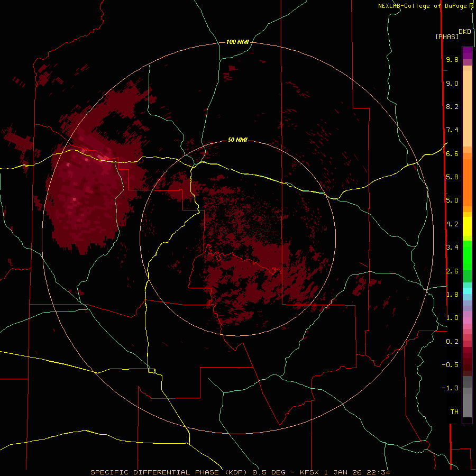Screen dimensions: 476x476
Task: Select the 9.8 value on color scale
Action: click(452, 59)
